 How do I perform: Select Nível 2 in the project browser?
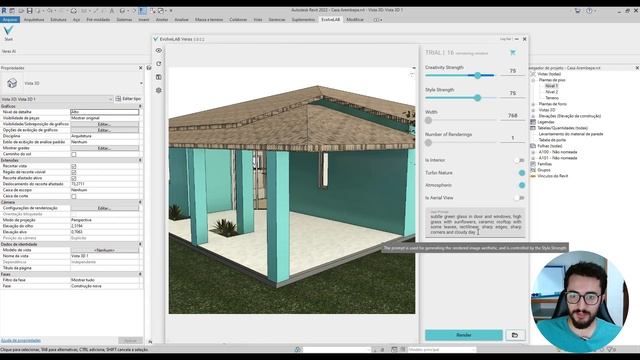[x=551, y=92]
